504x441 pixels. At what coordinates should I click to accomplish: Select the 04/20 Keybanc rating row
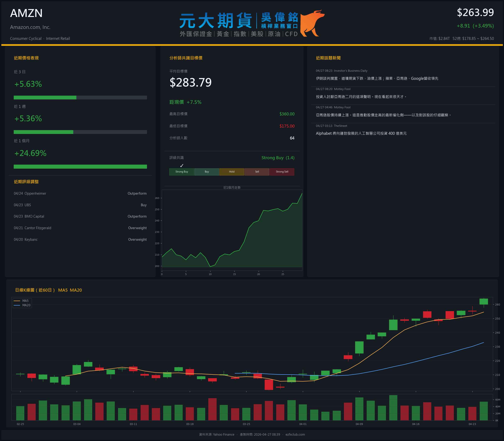click(x=80, y=239)
